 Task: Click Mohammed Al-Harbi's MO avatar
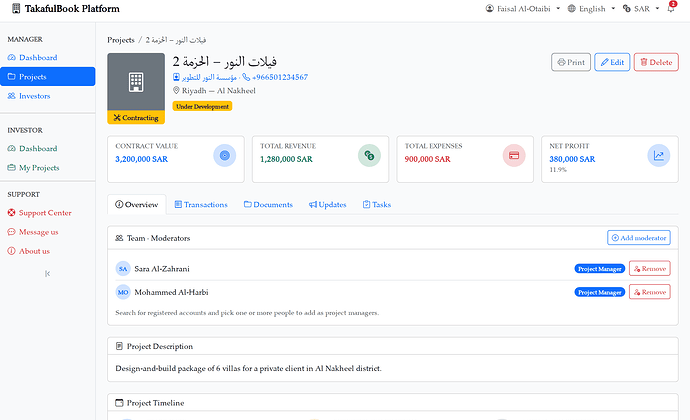[123, 292]
